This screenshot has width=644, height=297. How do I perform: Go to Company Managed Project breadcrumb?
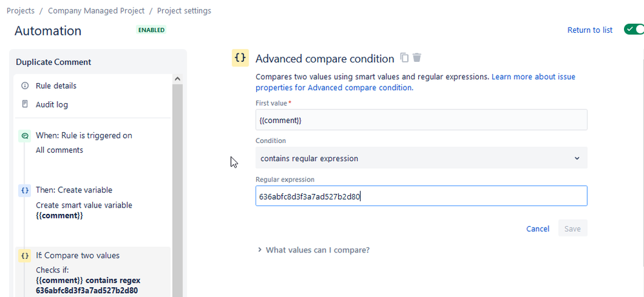click(96, 11)
